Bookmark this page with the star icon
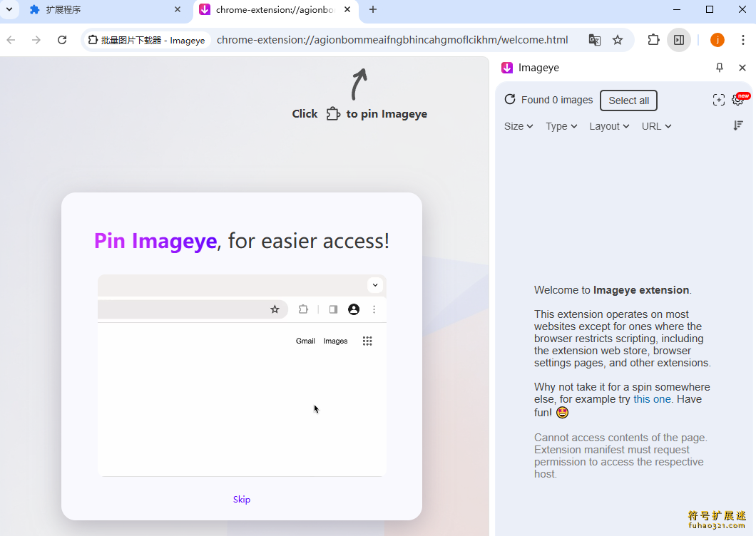Screen dimensions: 756x536 [618, 40]
